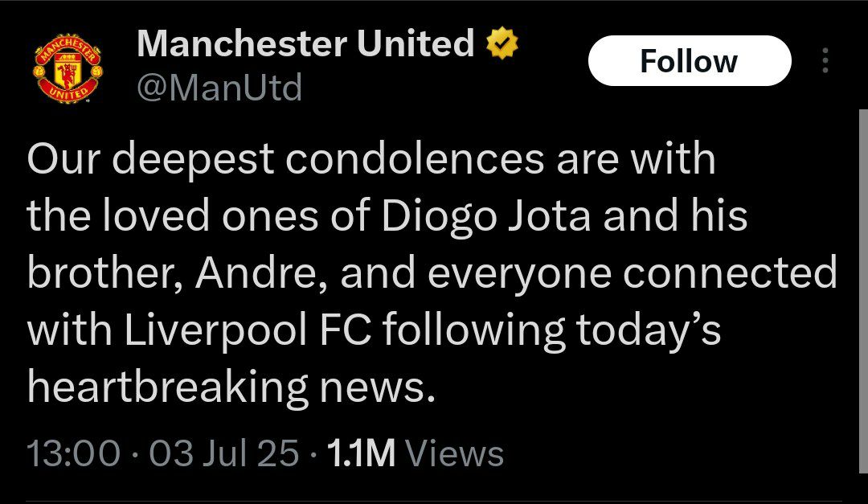This screenshot has width=868, height=504.
Task: Follow the Manchester United account
Action: [689, 61]
